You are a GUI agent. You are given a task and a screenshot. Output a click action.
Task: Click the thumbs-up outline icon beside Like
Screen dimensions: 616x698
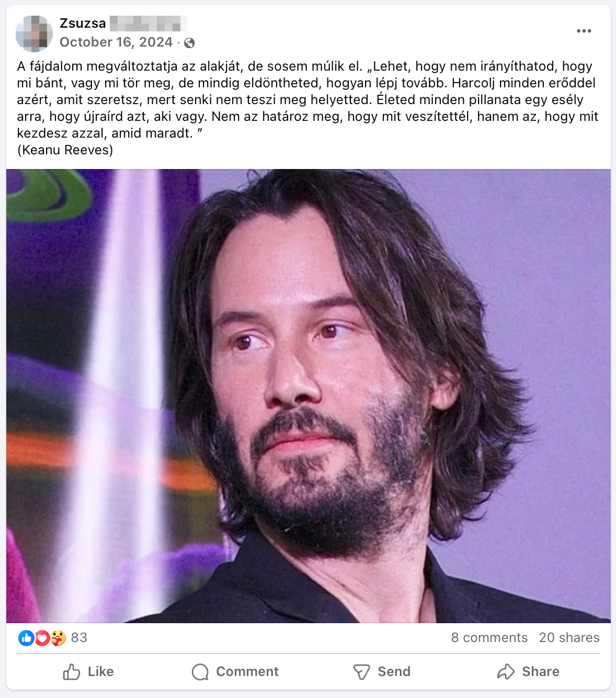72,672
